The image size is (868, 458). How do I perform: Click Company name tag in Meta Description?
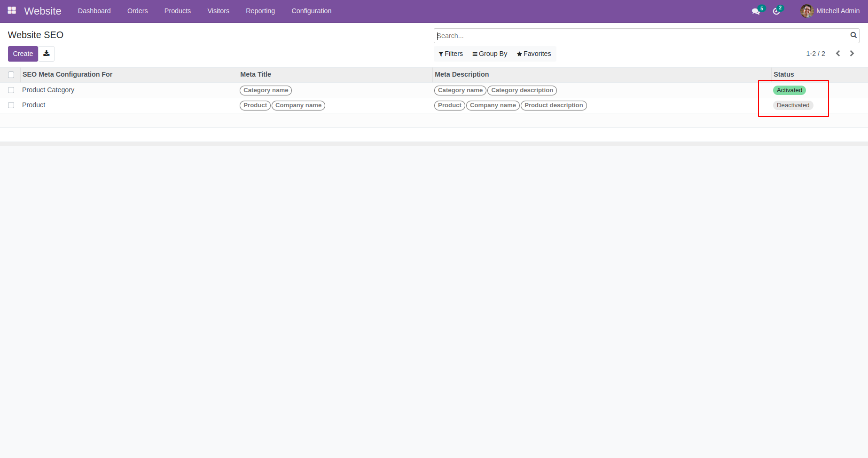pos(493,105)
